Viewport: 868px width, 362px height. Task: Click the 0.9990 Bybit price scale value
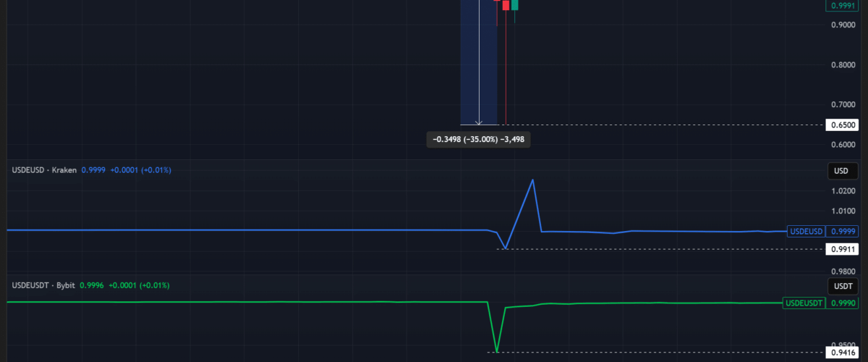point(844,303)
